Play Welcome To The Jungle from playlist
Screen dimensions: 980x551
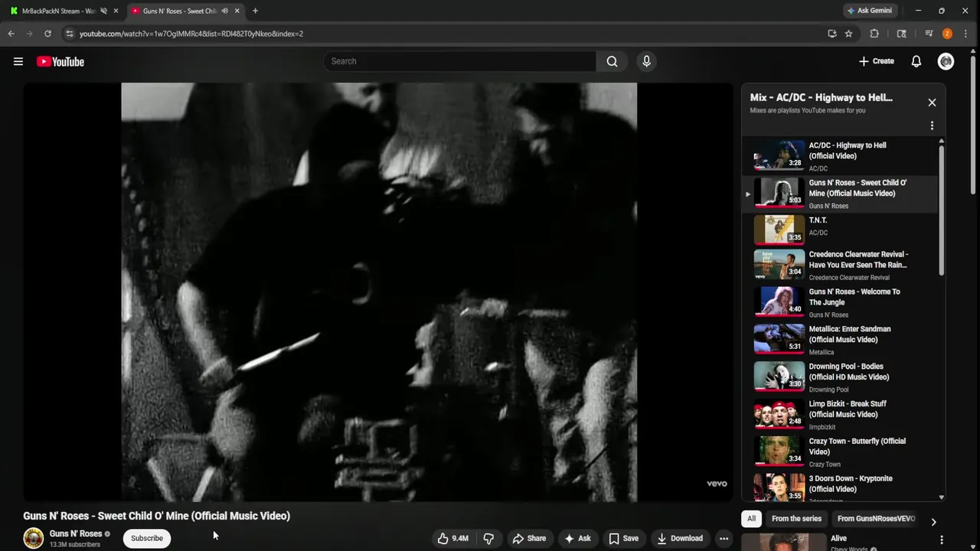point(840,302)
